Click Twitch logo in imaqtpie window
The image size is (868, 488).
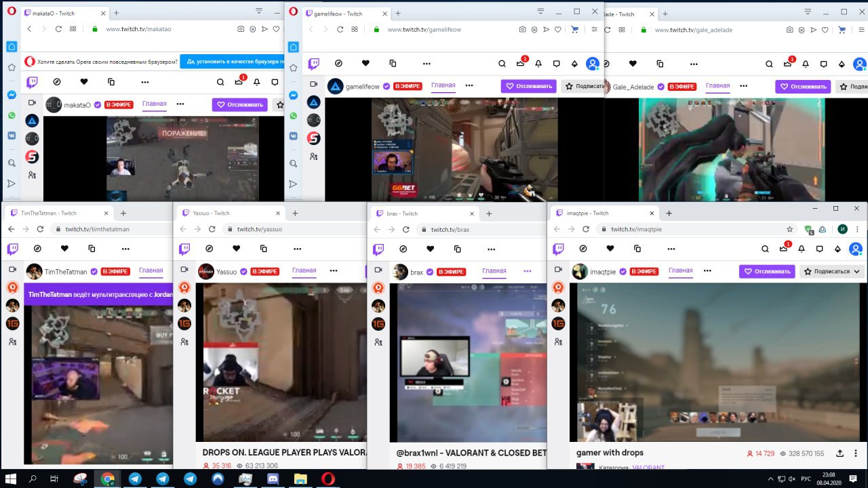point(559,249)
